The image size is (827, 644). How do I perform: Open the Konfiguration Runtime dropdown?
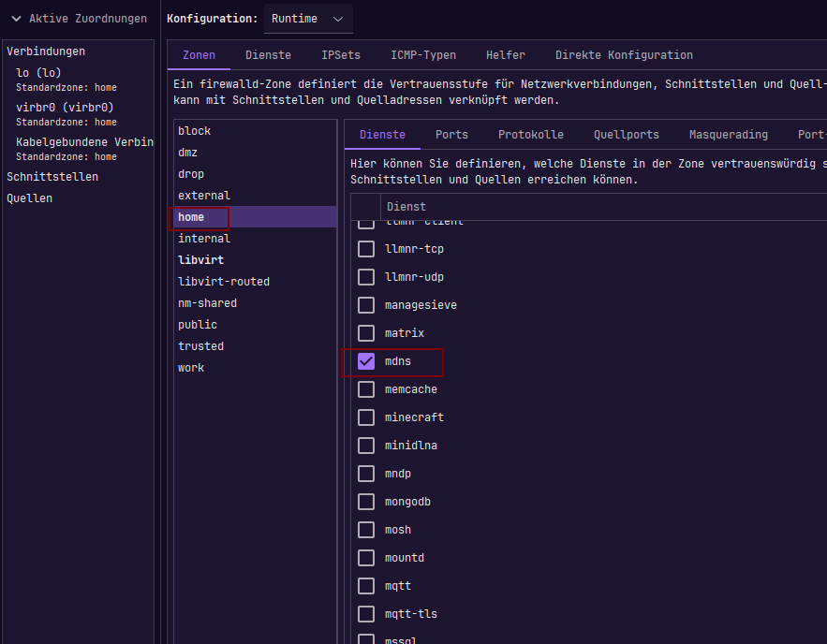tap(308, 19)
